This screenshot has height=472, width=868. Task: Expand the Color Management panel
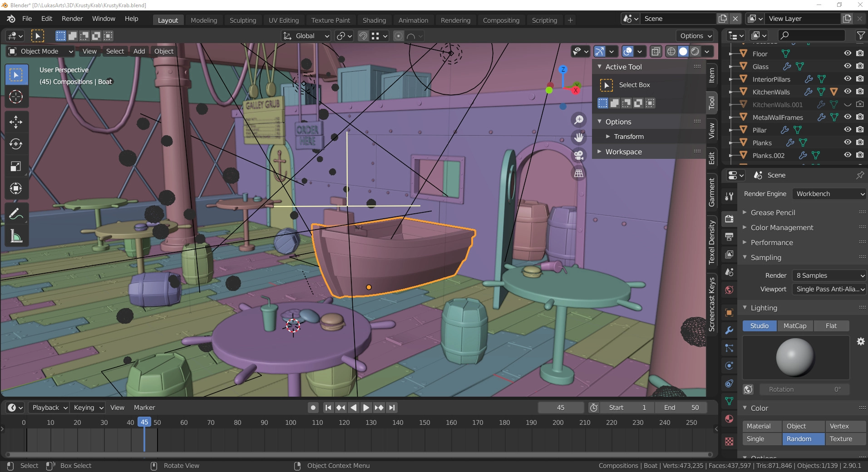pyautogui.click(x=782, y=227)
